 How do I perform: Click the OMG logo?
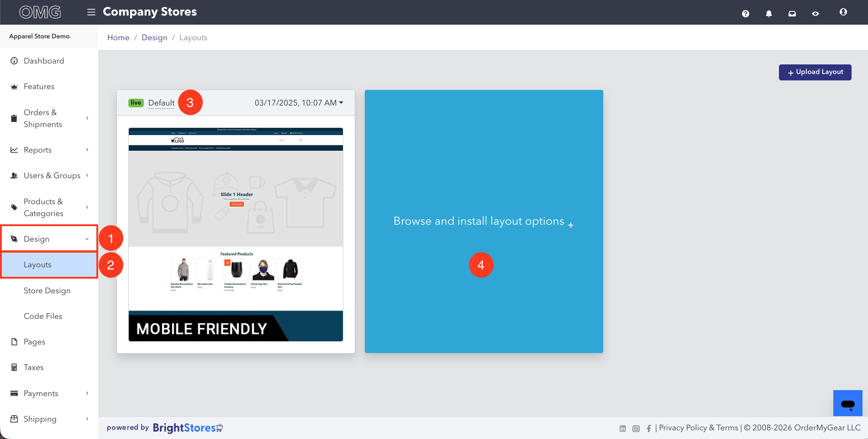[40, 12]
